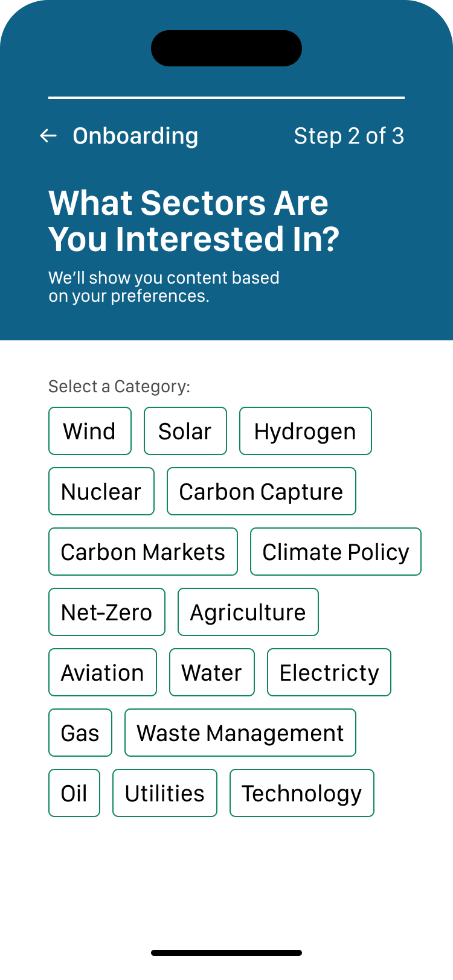Select the Electricty chip
Screen dimensions: 453x980
[x=329, y=672]
